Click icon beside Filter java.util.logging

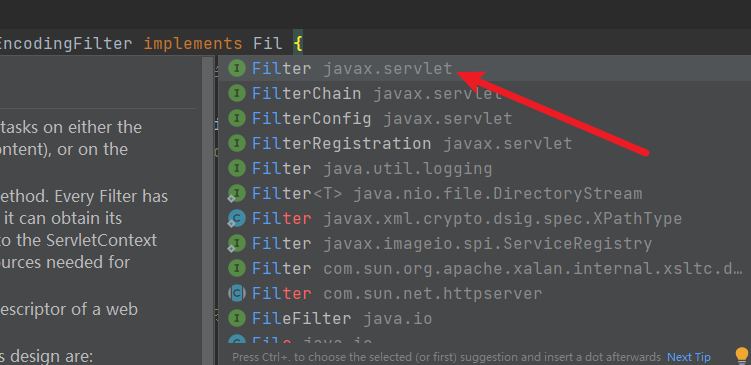(x=237, y=168)
